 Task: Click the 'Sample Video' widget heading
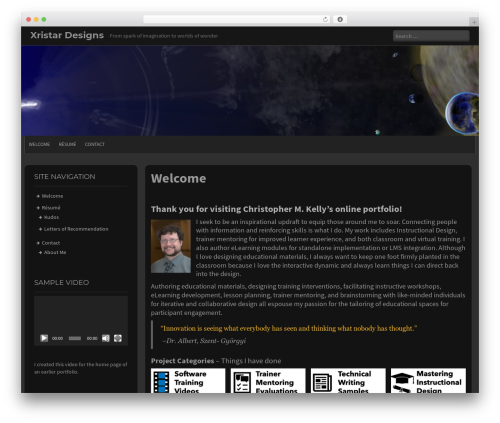pos(61,283)
